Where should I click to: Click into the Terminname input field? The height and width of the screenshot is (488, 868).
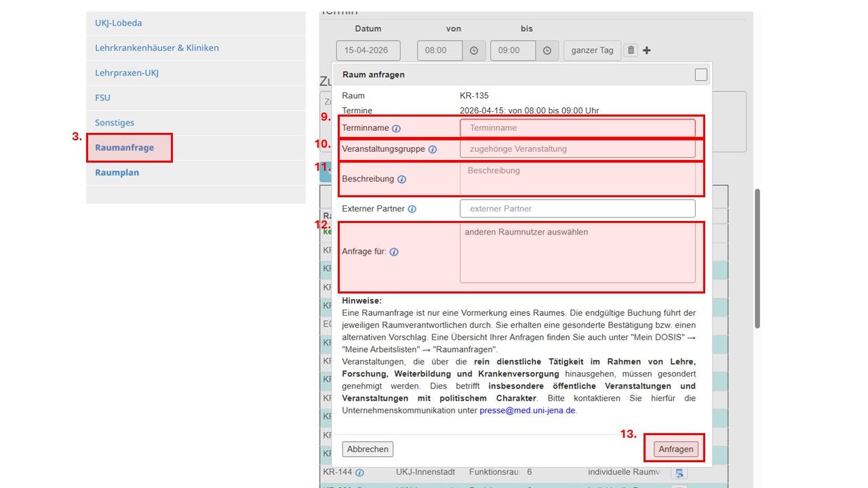tap(577, 128)
